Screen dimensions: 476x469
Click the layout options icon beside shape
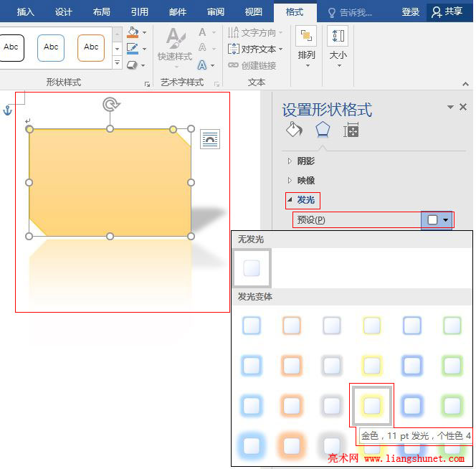point(210,139)
